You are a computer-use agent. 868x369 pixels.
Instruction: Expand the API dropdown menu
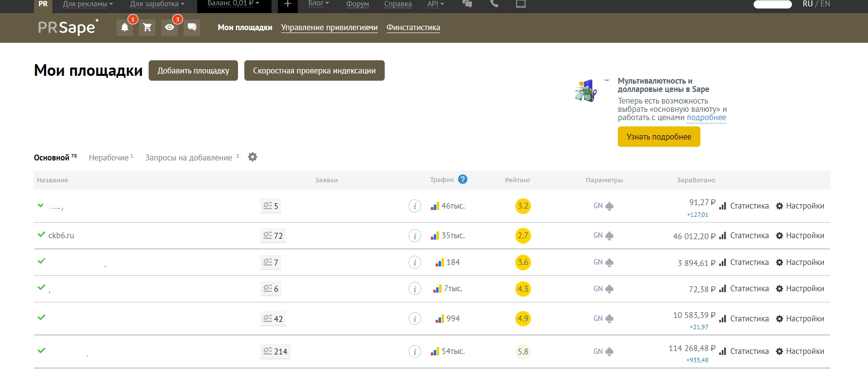436,4
